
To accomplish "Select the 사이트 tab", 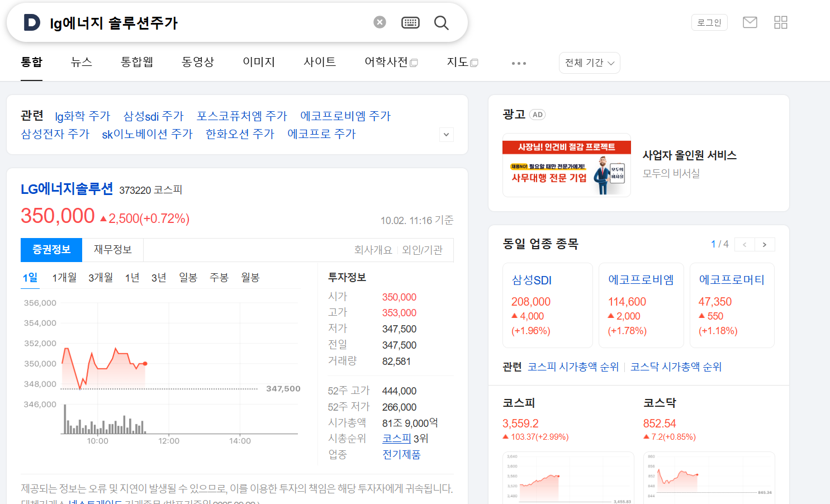I will pos(320,62).
